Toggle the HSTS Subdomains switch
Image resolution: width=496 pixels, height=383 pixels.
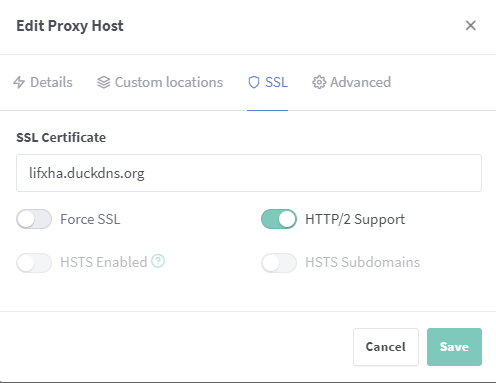tap(279, 263)
